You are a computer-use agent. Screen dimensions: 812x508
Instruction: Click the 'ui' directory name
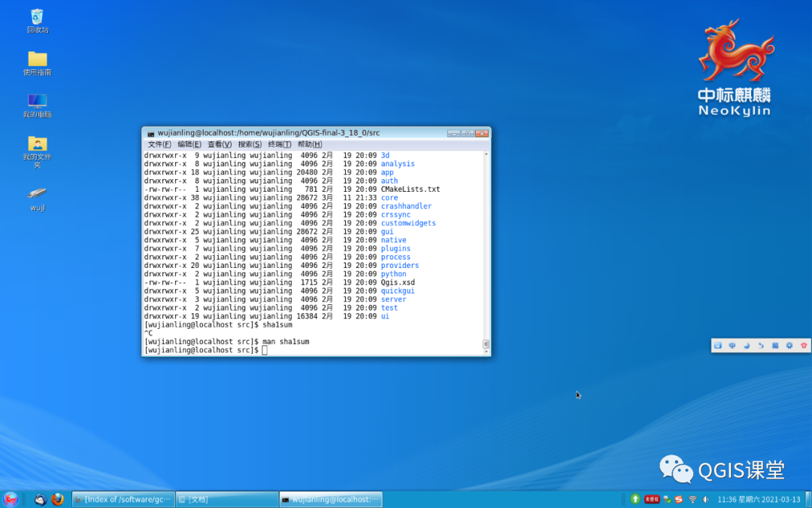385,316
